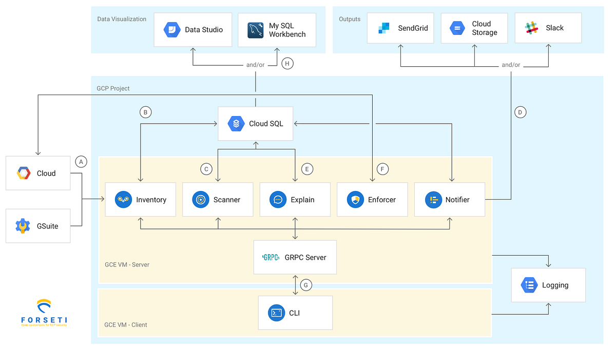Select the circled letter H marker
616x364 pixels.
tap(287, 63)
